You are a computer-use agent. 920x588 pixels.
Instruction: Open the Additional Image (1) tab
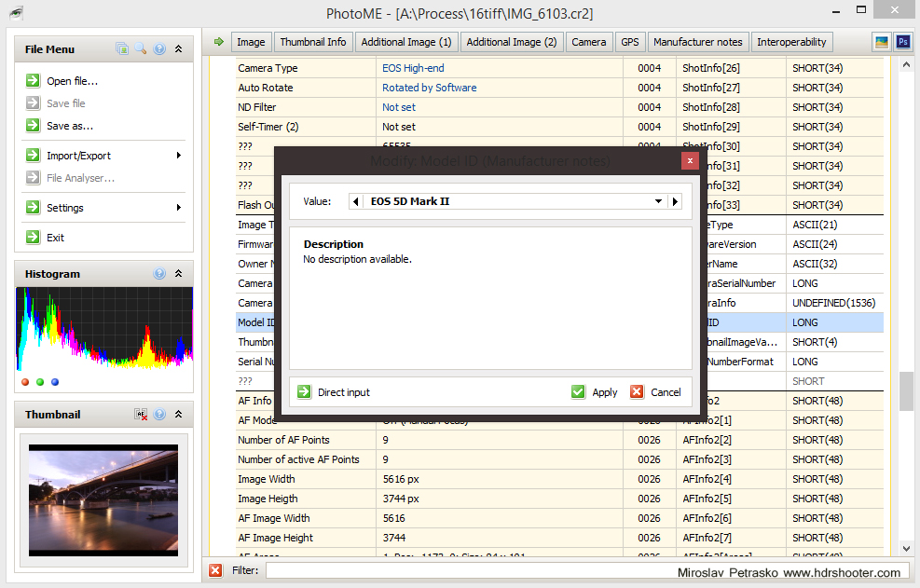click(406, 42)
